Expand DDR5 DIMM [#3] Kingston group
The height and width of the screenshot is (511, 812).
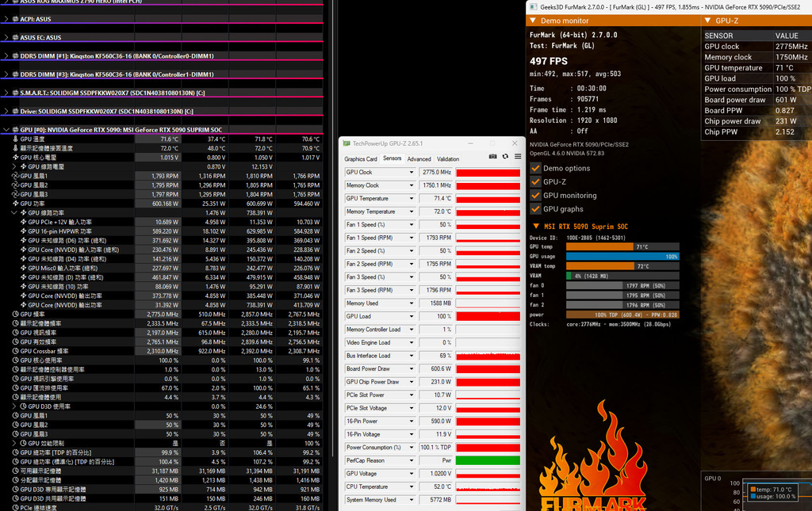[x=6, y=74]
